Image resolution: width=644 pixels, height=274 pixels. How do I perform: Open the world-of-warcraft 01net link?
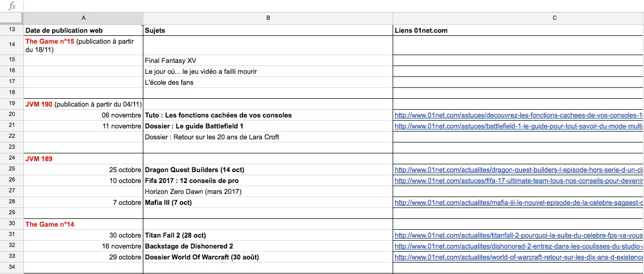(519, 257)
